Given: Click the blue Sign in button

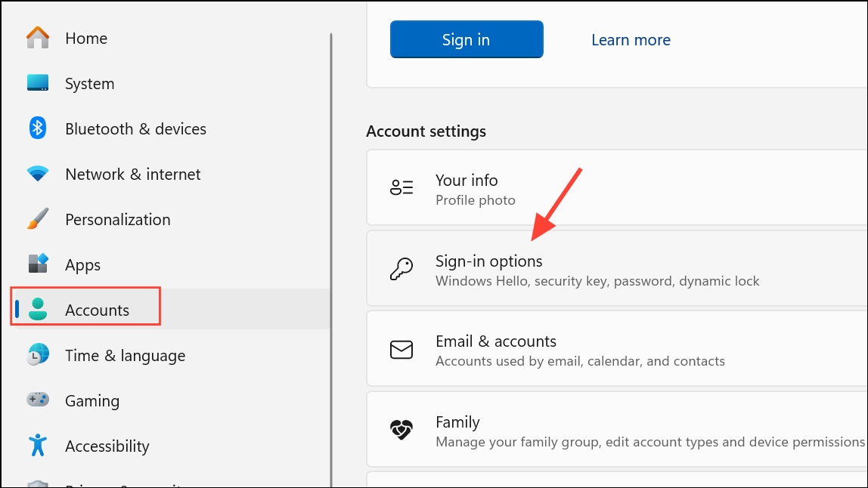Looking at the screenshot, I should [467, 39].
